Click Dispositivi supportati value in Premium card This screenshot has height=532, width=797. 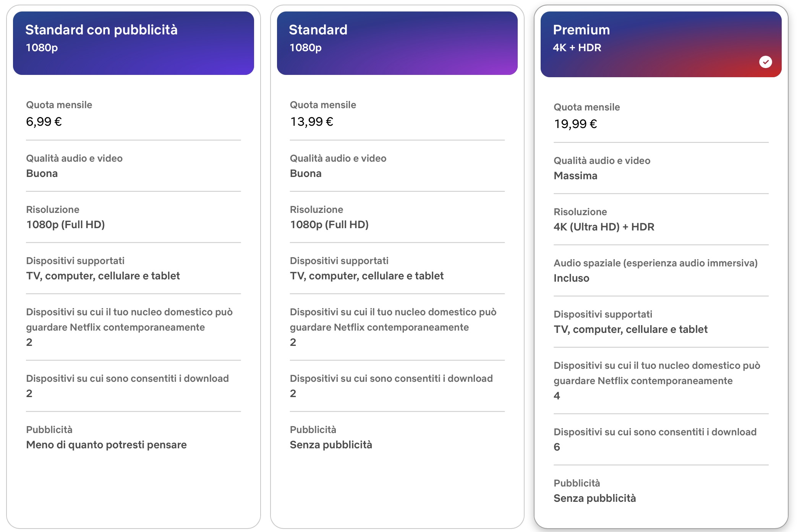(x=630, y=329)
